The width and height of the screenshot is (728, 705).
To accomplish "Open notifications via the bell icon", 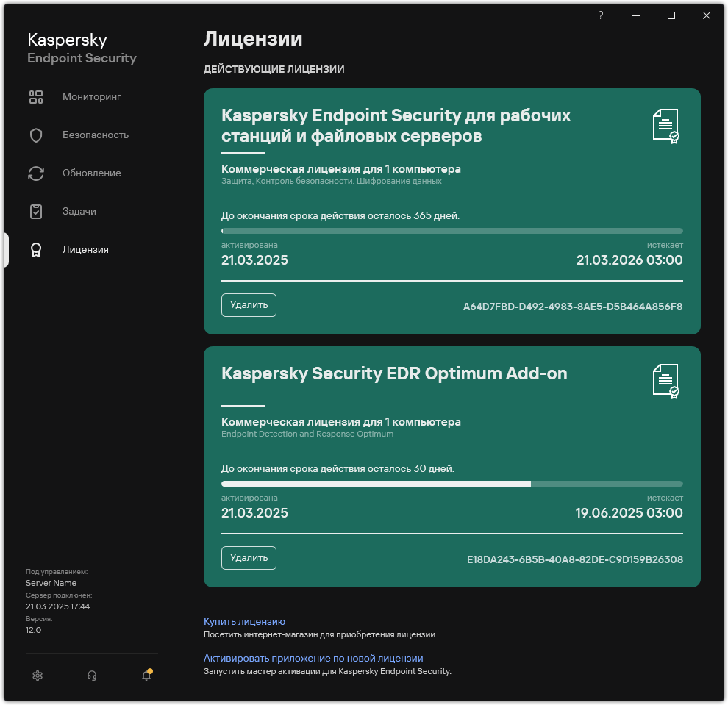I will pyautogui.click(x=146, y=675).
